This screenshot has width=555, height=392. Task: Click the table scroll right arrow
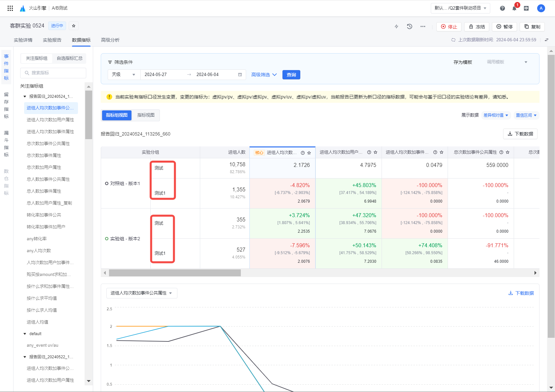click(x=536, y=273)
